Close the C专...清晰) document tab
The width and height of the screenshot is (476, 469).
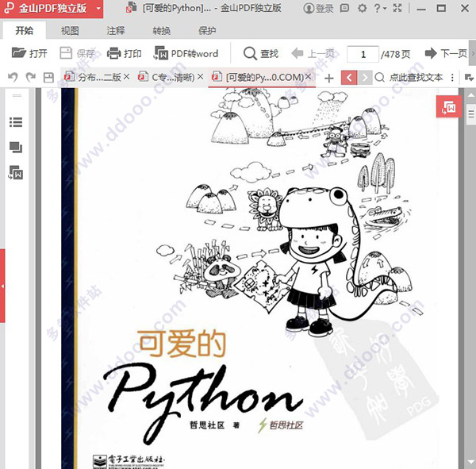200,76
